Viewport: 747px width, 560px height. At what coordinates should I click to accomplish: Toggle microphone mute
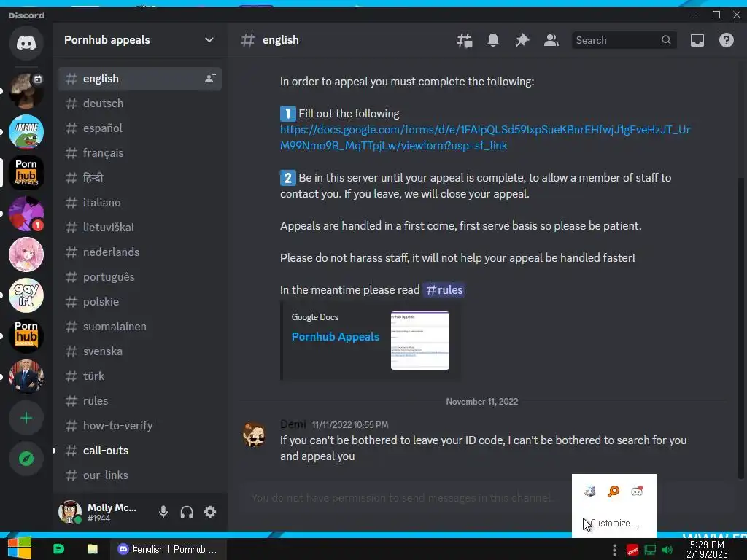(x=163, y=512)
